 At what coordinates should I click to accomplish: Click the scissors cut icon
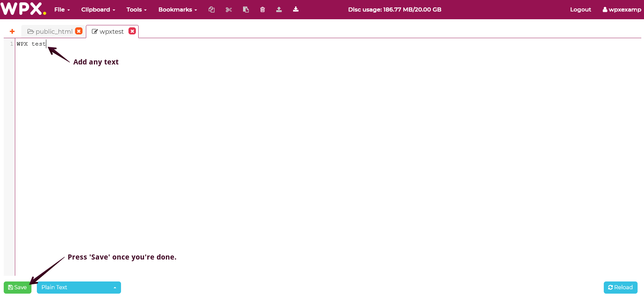pos(229,9)
